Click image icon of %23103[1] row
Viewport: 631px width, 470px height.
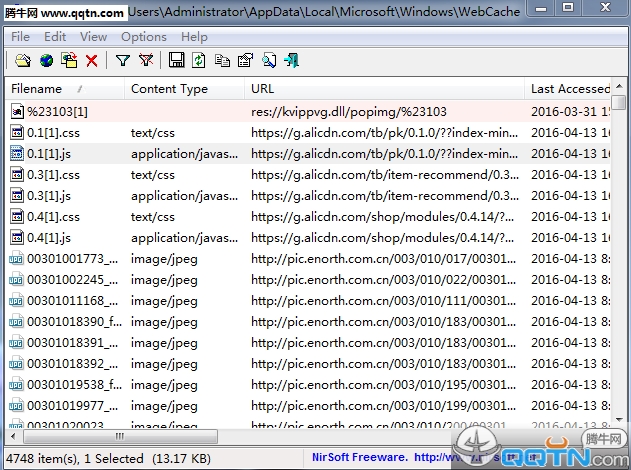coord(16,111)
